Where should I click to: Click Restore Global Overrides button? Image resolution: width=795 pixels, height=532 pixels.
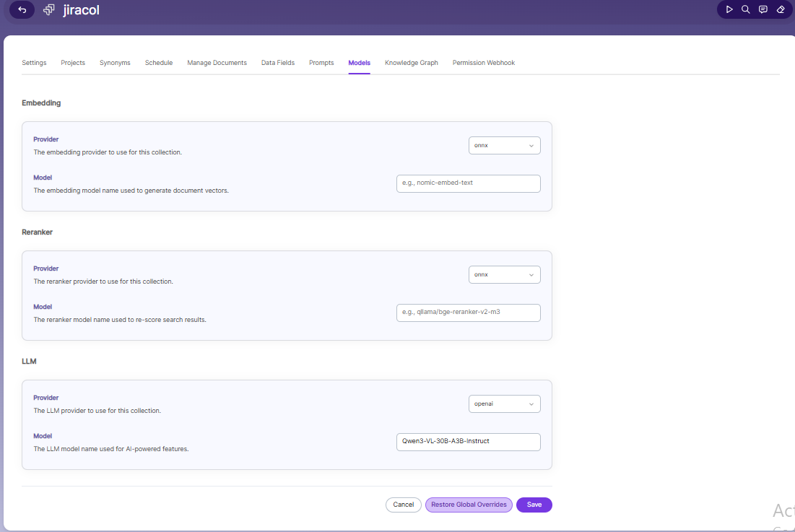[469, 505]
